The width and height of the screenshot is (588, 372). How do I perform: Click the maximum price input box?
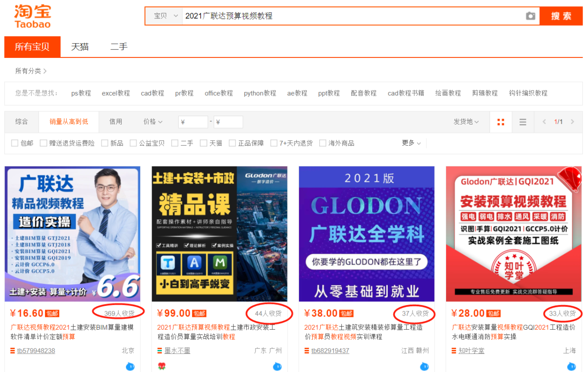point(228,122)
